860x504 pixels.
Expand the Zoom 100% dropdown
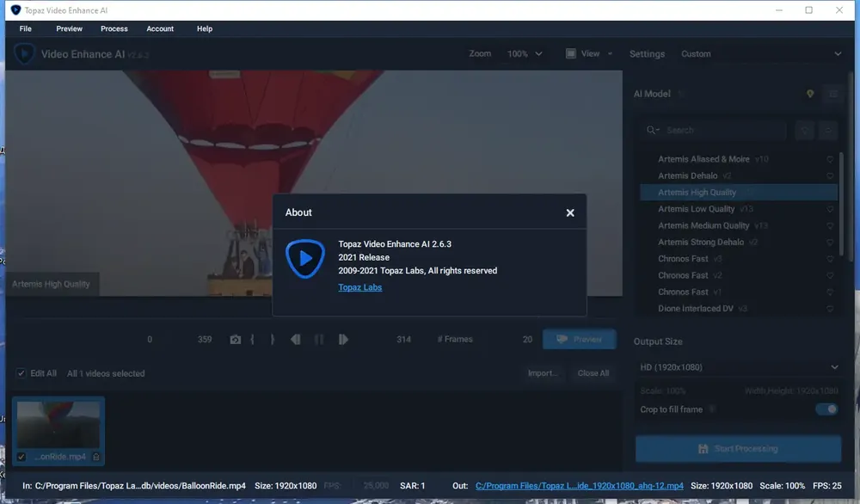pos(525,53)
